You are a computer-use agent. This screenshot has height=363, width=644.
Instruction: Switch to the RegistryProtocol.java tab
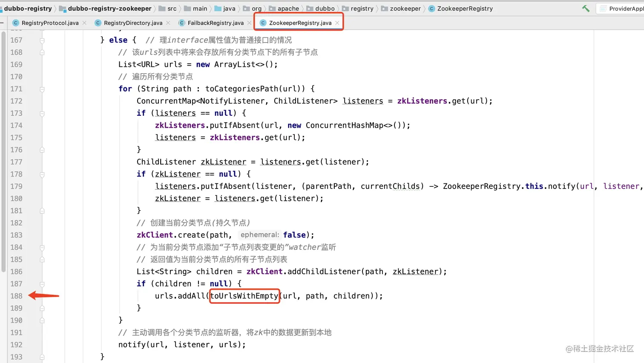(x=50, y=23)
